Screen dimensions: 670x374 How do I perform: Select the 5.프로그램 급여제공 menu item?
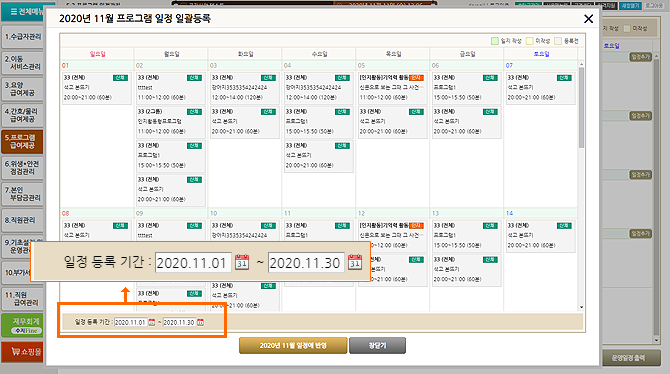(x=22, y=142)
